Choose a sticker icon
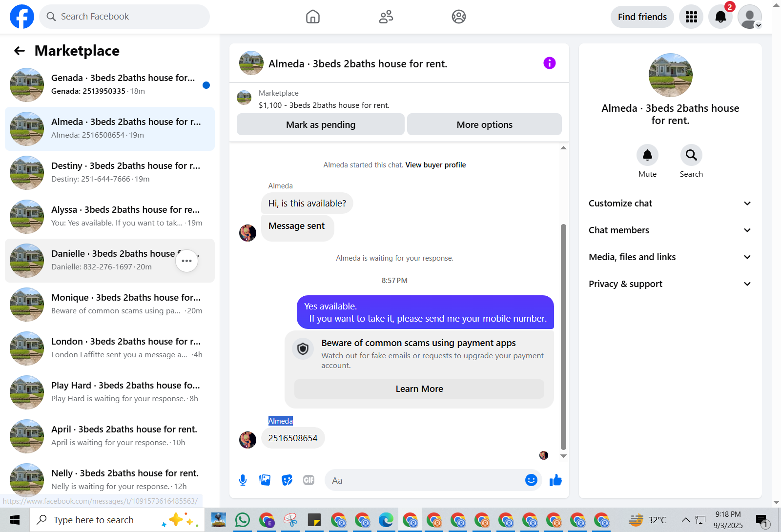 [x=287, y=480]
